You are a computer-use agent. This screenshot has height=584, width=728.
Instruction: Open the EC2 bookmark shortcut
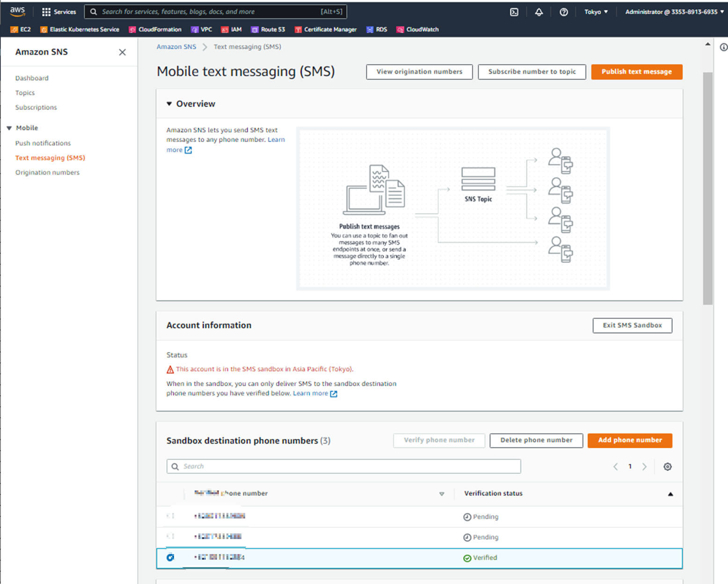tap(21, 29)
